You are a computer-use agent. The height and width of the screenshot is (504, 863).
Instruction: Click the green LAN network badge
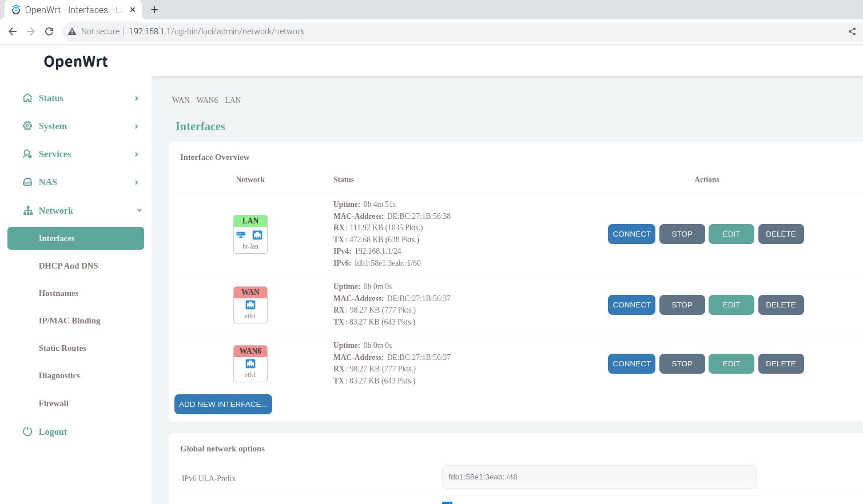coord(250,221)
